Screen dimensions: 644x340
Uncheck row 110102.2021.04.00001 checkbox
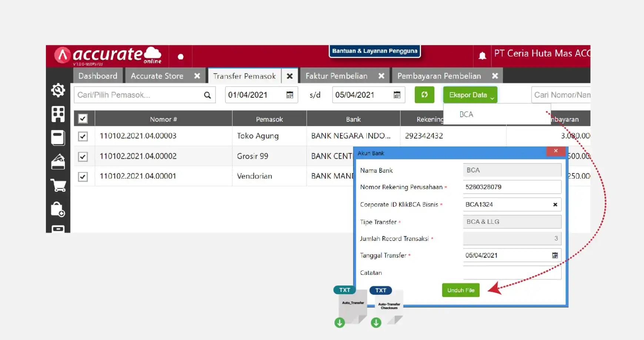click(x=83, y=176)
